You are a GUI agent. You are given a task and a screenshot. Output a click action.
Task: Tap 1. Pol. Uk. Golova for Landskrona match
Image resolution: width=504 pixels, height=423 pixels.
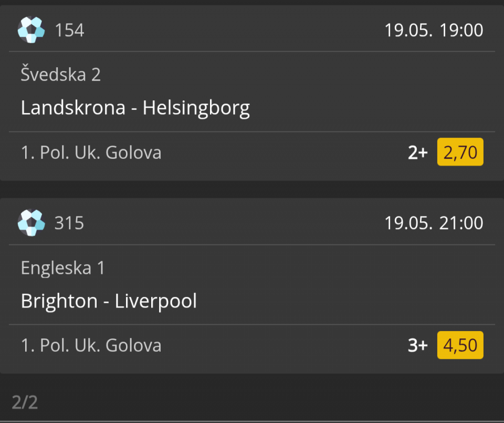(x=91, y=152)
